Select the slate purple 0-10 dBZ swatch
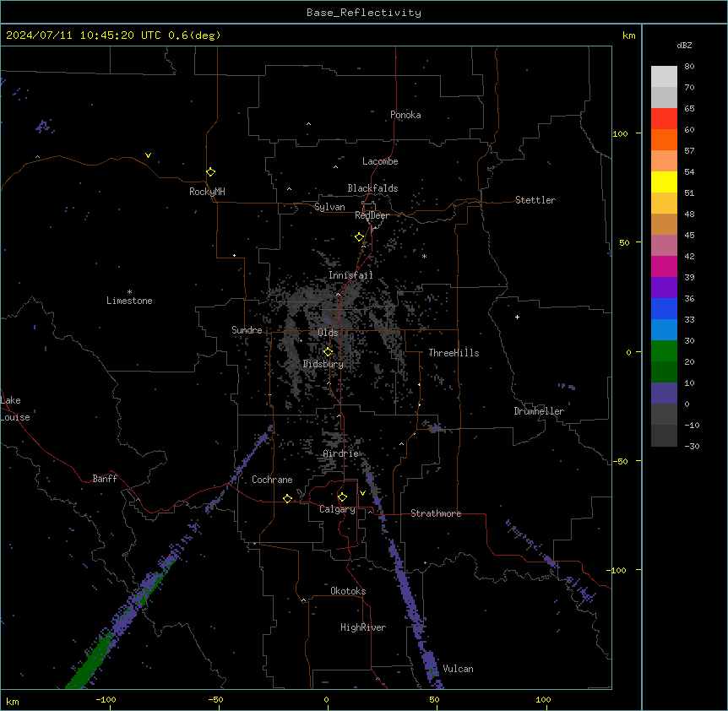 point(664,393)
